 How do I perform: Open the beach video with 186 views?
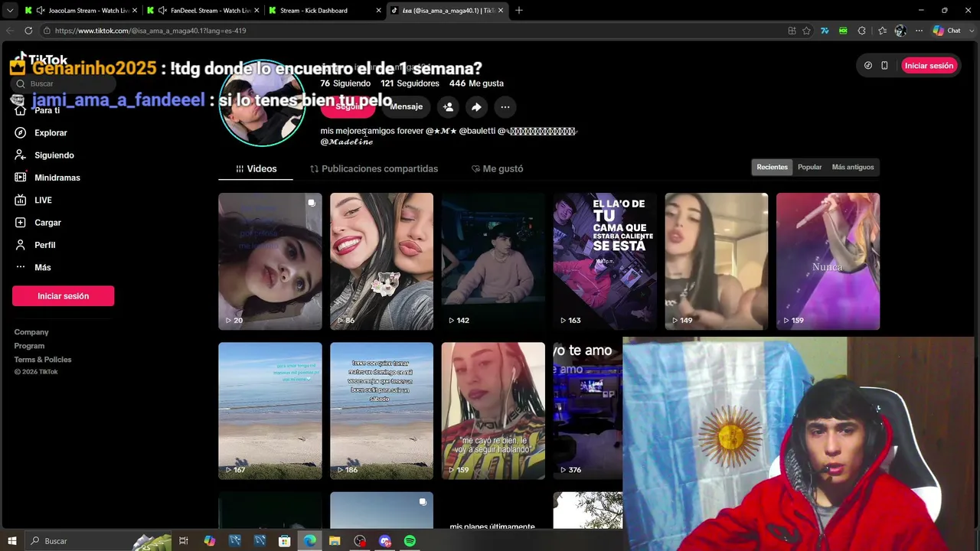[381, 411]
